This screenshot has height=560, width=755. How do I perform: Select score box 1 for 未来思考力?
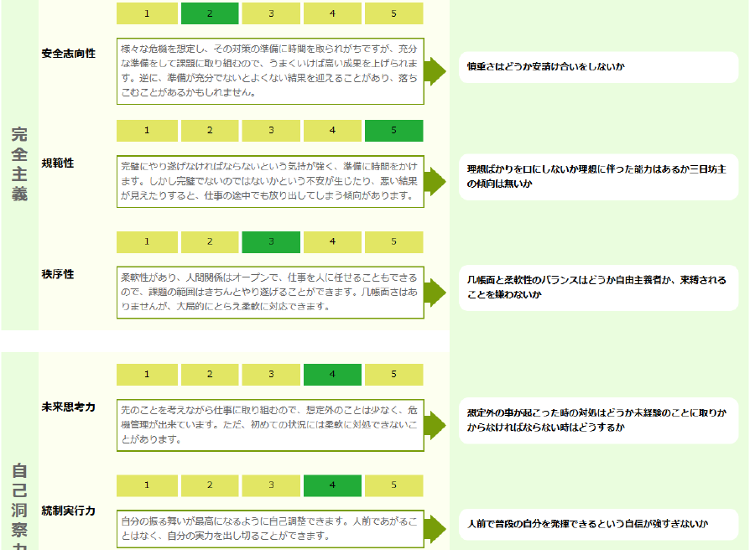[147, 375]
